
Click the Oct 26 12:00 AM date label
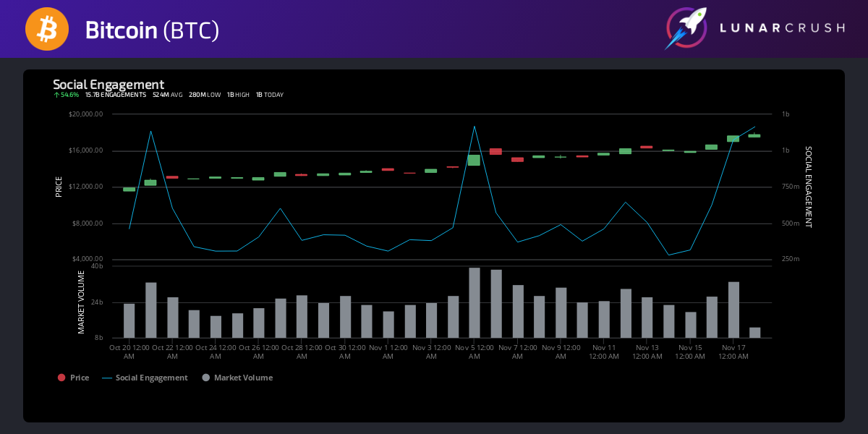(258, 352)
